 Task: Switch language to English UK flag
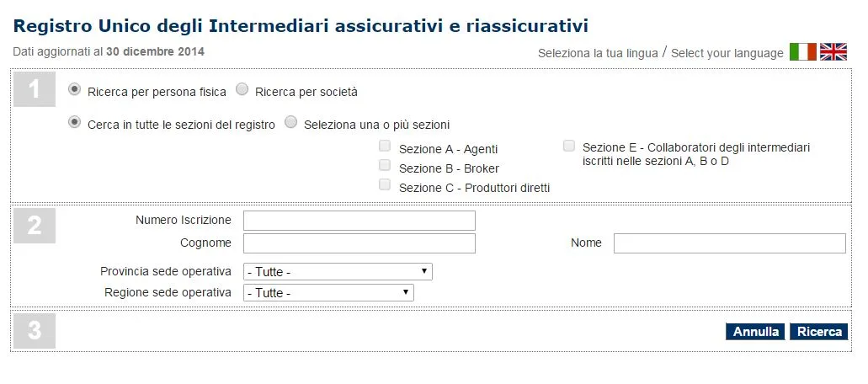[833, 52]
